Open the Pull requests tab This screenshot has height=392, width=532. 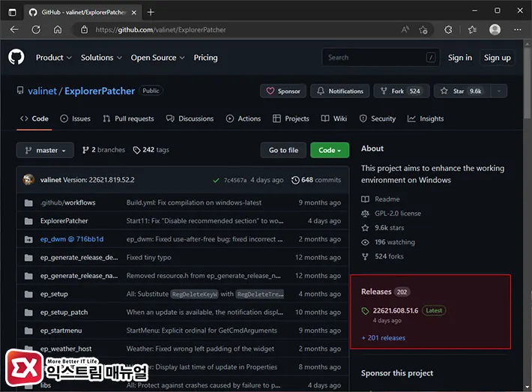point(128,118)
